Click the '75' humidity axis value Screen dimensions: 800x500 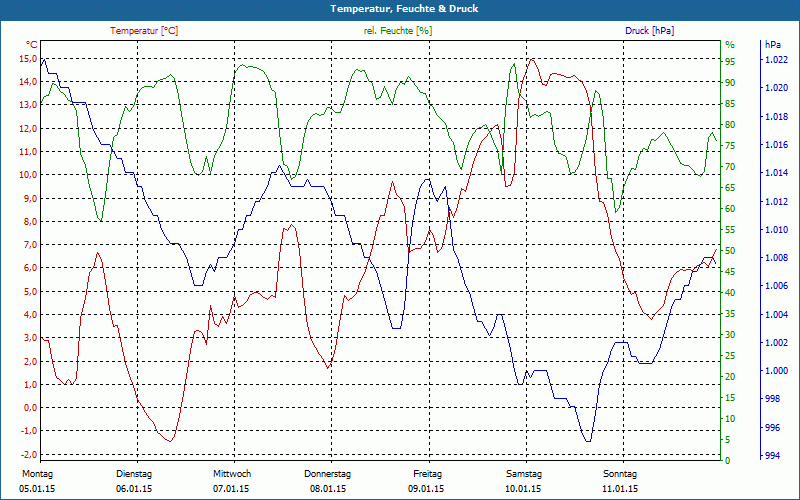coord(731,145)
